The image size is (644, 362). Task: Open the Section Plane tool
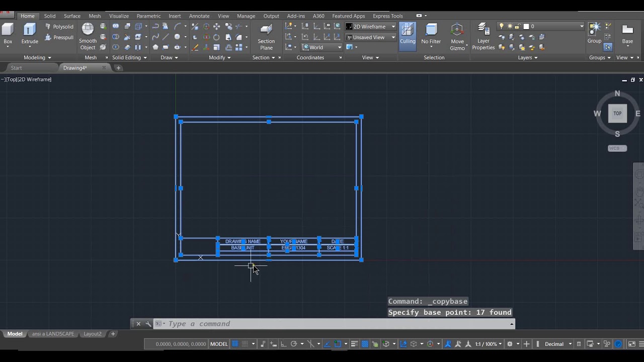pos(266,36)
